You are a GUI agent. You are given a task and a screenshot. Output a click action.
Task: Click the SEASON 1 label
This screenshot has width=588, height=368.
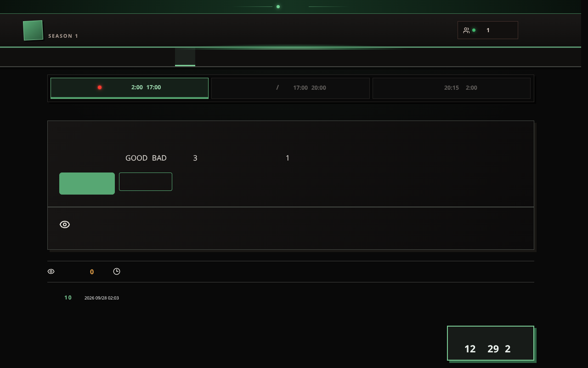pos(63,36)
